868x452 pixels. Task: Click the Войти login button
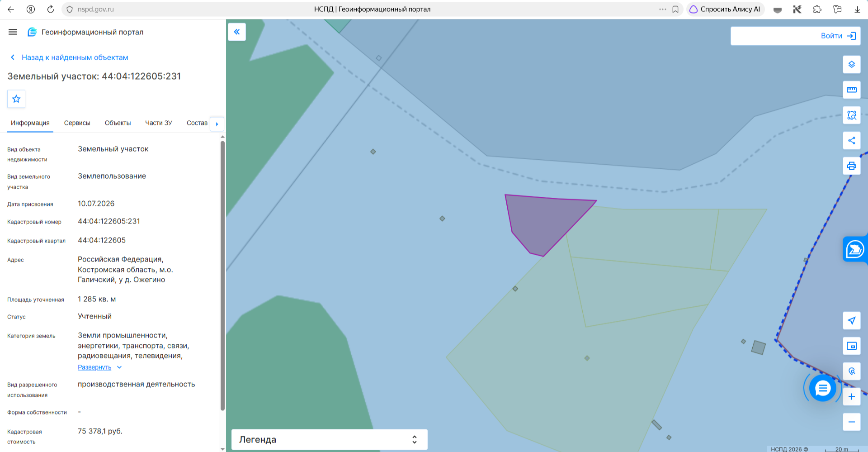tap(795, 36)
